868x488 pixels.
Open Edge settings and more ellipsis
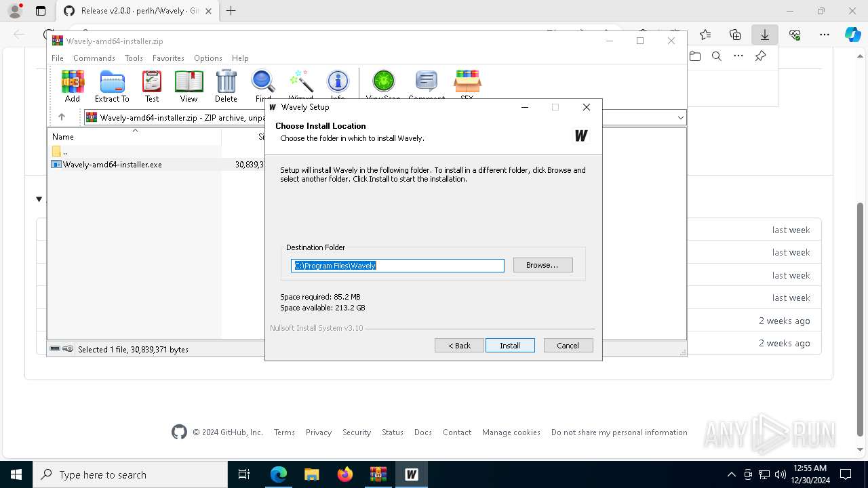(x=825, y=35)
